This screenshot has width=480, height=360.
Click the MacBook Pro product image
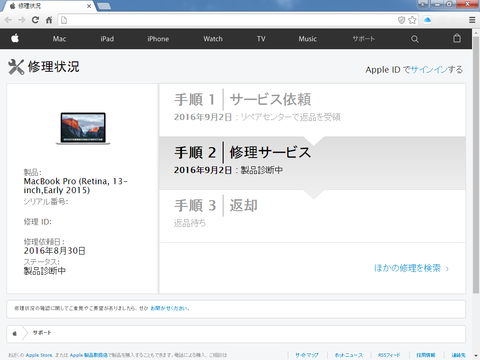pyautogui.click(x=83, y=128)
